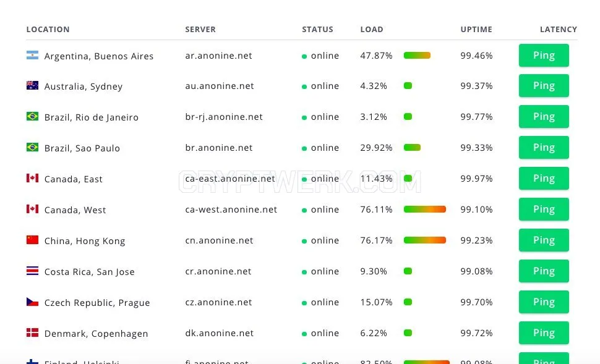Viewport: 600px width, 364px height.
Task: Select the ca-west.anonine.net server name
Action: click(231, 210)
